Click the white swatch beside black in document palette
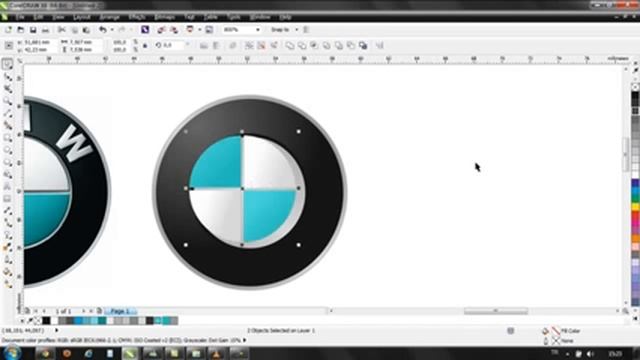The height and width of the screenshot is (360, 640). [54, 321]
